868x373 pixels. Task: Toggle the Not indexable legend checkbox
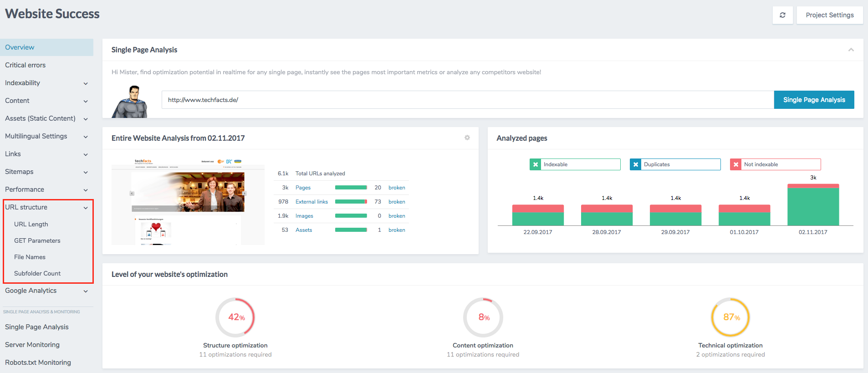tap(736, 164)
